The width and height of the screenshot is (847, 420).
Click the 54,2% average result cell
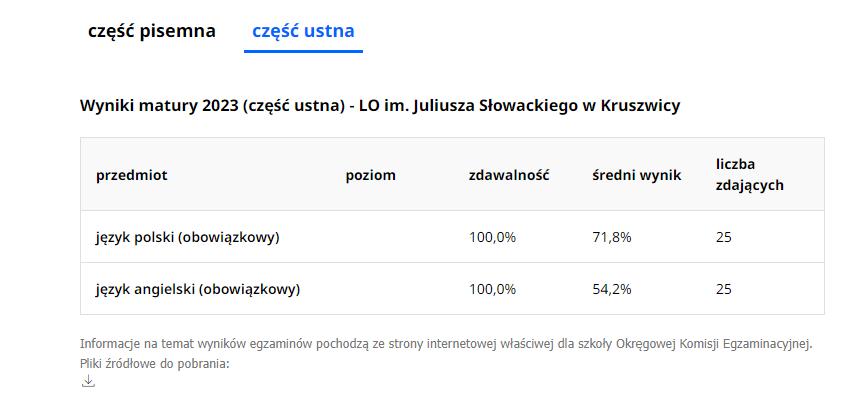[x=612, y=289]
